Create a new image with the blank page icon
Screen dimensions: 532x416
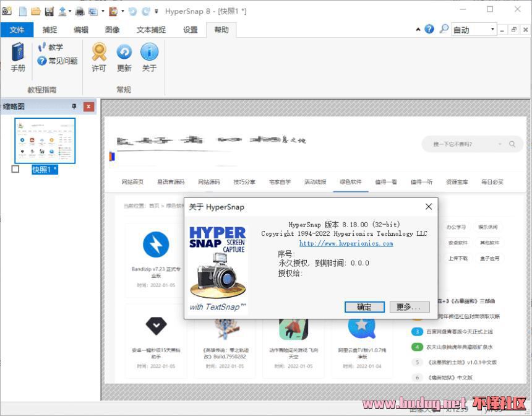tap(23, 11)
